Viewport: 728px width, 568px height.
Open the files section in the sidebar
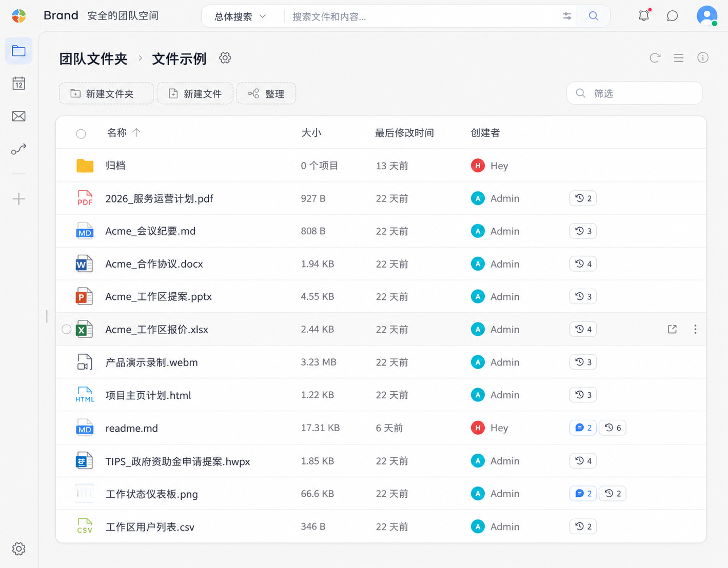point(19,51)
